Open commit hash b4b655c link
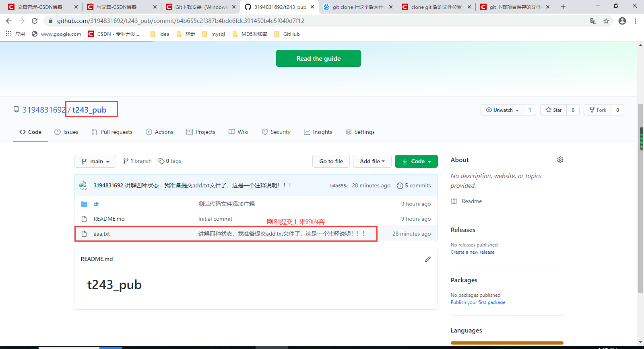Viewport: 644px width, 349px height. (339, 186)
